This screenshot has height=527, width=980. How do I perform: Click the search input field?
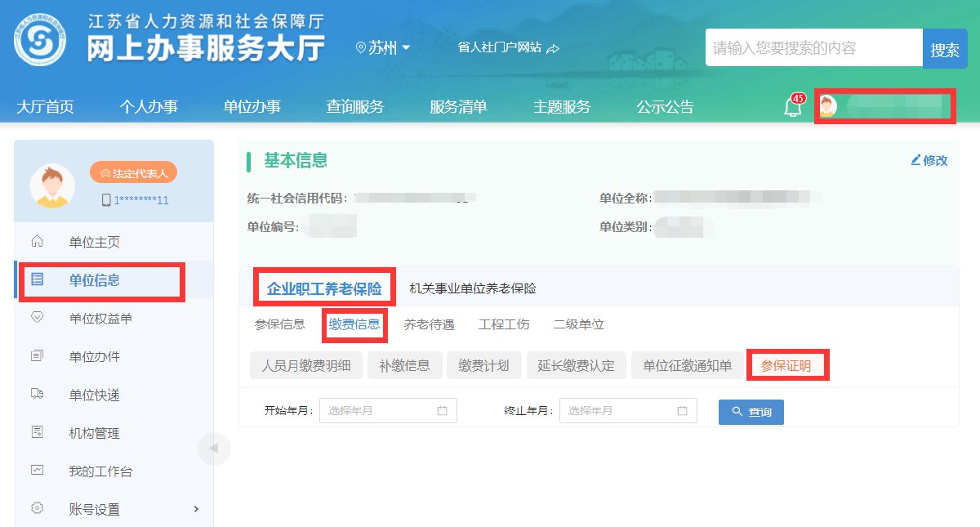click(813, 48)
